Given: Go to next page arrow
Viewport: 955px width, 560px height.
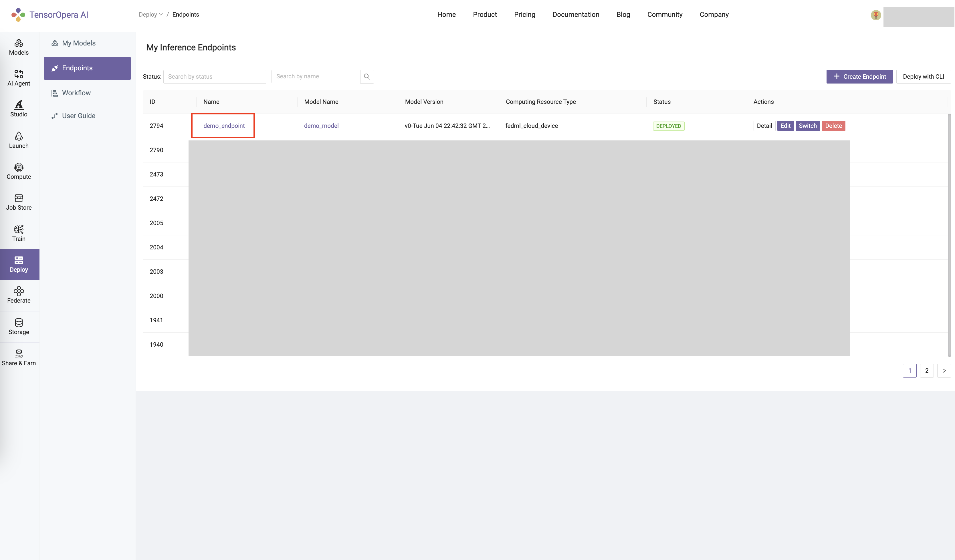Looking at the screenshot, I should tap(944, 371).
